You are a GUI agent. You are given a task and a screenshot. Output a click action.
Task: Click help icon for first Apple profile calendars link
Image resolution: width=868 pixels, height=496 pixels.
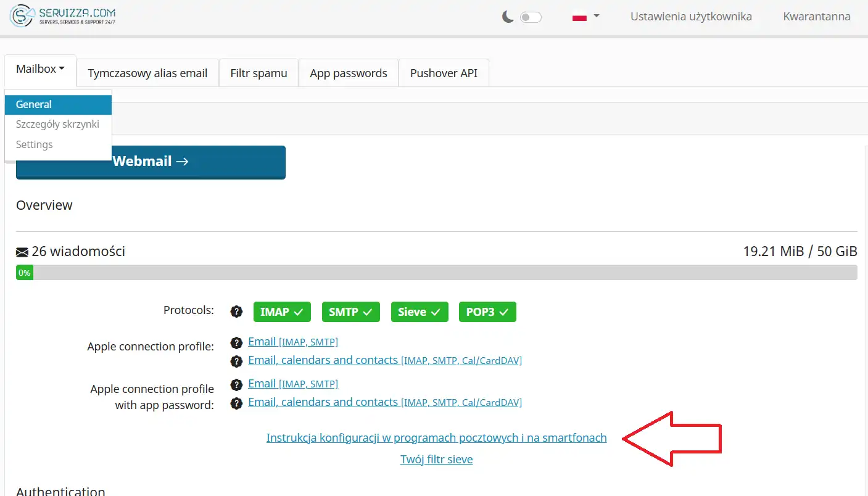236,361
